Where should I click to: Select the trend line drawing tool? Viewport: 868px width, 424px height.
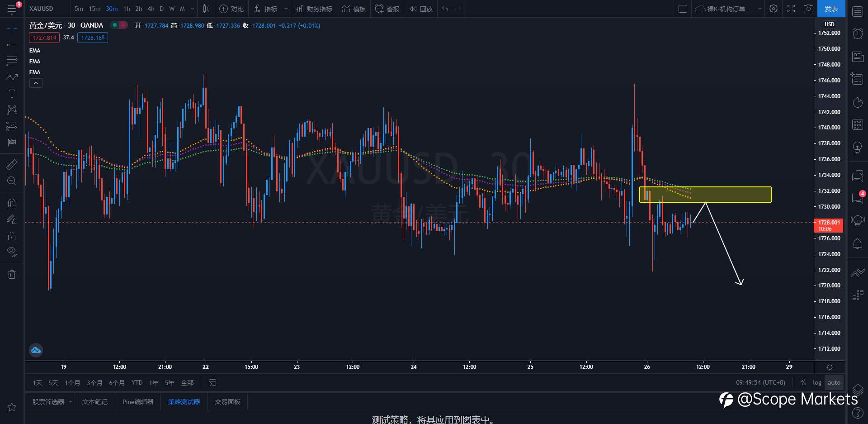point(12,45)
